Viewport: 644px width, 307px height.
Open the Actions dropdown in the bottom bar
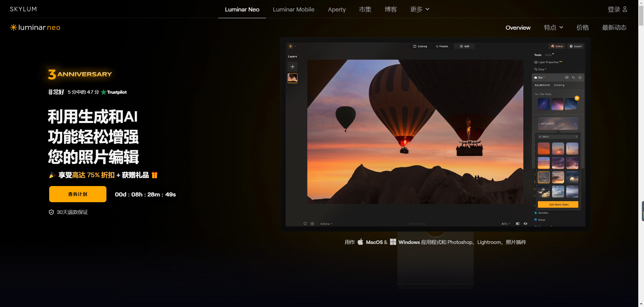(x=326, y=224)
